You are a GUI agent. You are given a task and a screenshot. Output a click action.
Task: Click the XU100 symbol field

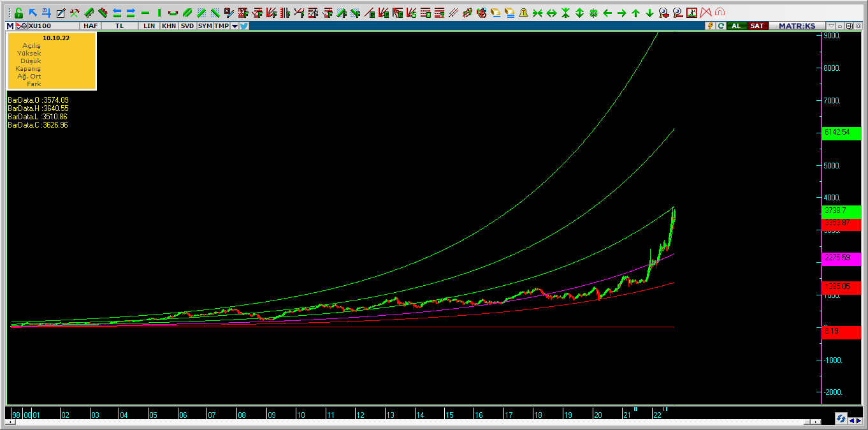click(x=54, y=26)
